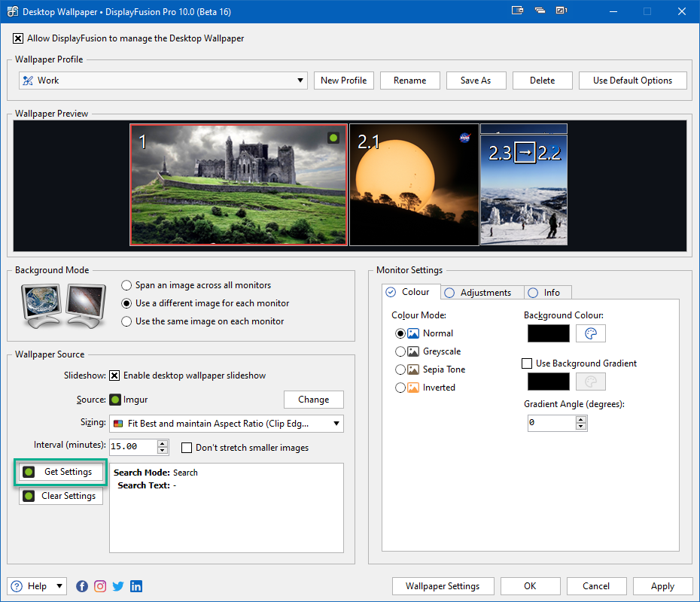
Task: Click the background colour picker palette icon
Action: [590, 333]
